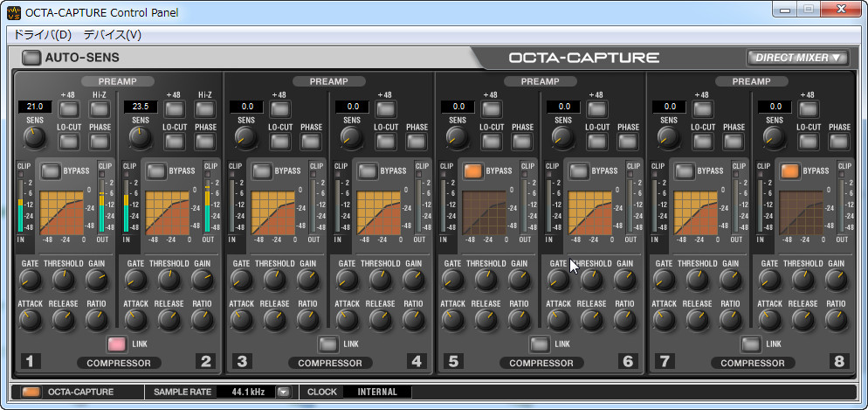Click channel 7 THRESHOLD knob
This screenshot has height=410, width=868.
point(698,281)
